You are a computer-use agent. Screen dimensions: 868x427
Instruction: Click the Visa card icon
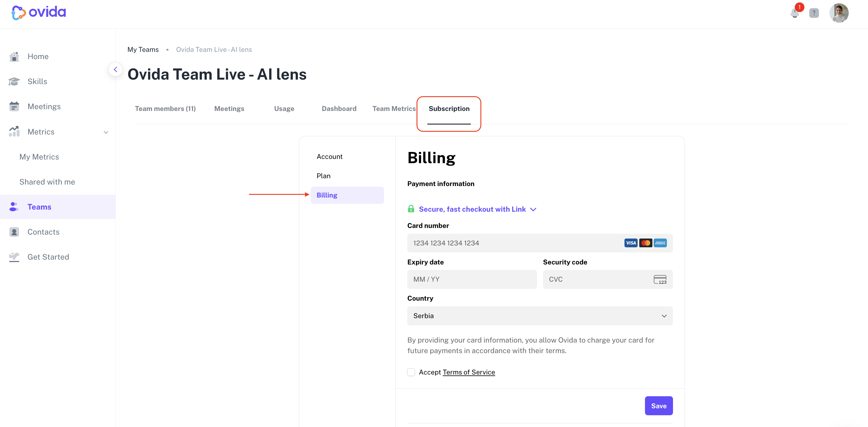point(631,243)
